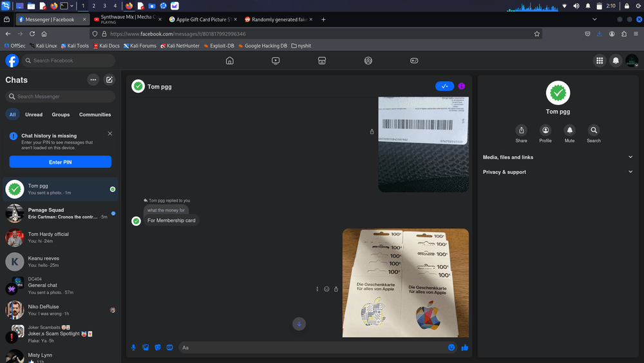This screenshot has height=363, width=644.
Task: Open the emoji picker in composer
Action: (451, 348)
